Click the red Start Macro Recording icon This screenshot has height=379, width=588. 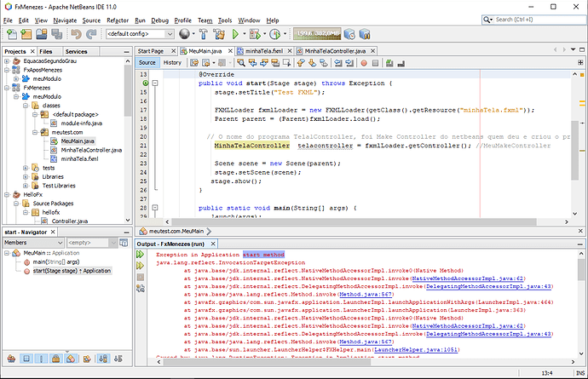point(364,63)
